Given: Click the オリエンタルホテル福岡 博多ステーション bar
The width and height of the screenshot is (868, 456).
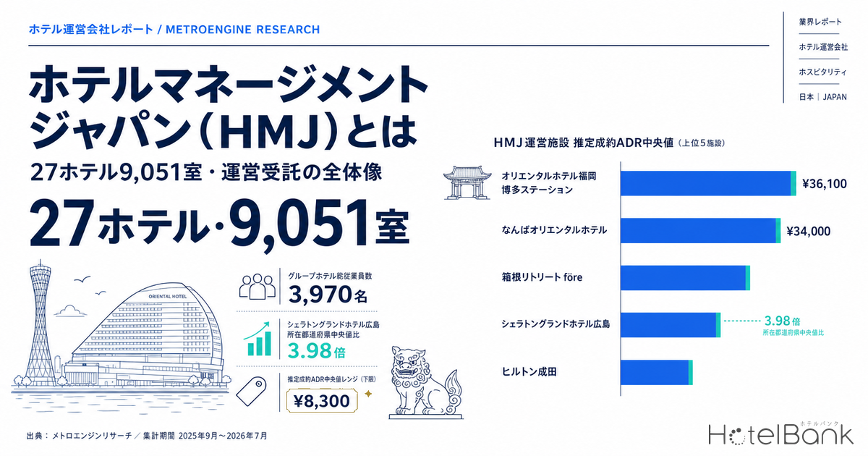Looking at the screenshot, I should coord(708,184).
